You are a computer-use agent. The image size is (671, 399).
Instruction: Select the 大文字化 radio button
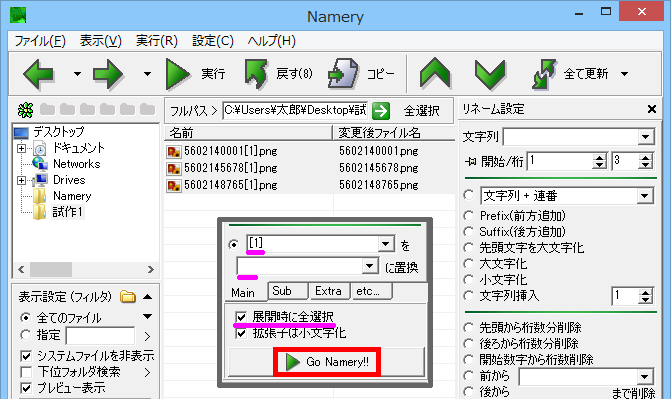[x=469, y=264]
